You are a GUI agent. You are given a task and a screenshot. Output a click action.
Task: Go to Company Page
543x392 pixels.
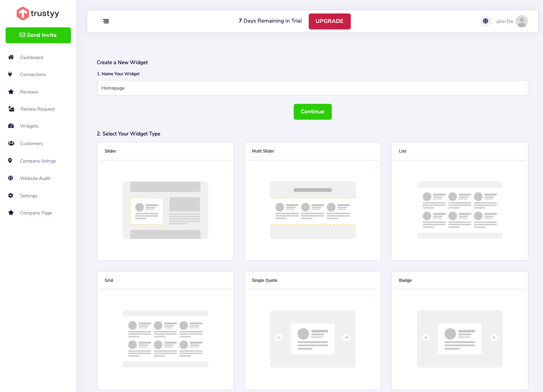(36, 213)
